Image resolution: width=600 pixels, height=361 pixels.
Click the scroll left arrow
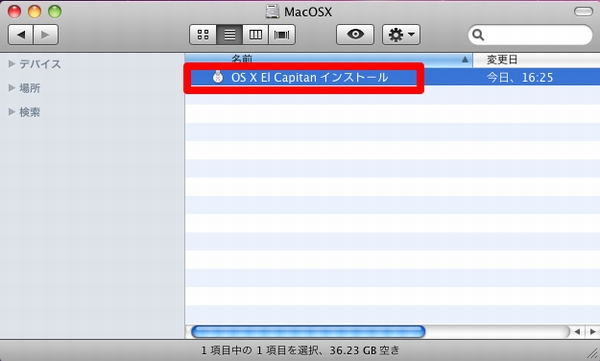577,332
